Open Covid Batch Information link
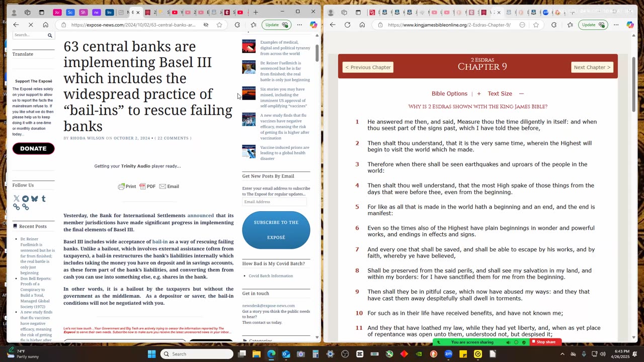This screenshot has height=362, width=644. [x=271, y=276]
